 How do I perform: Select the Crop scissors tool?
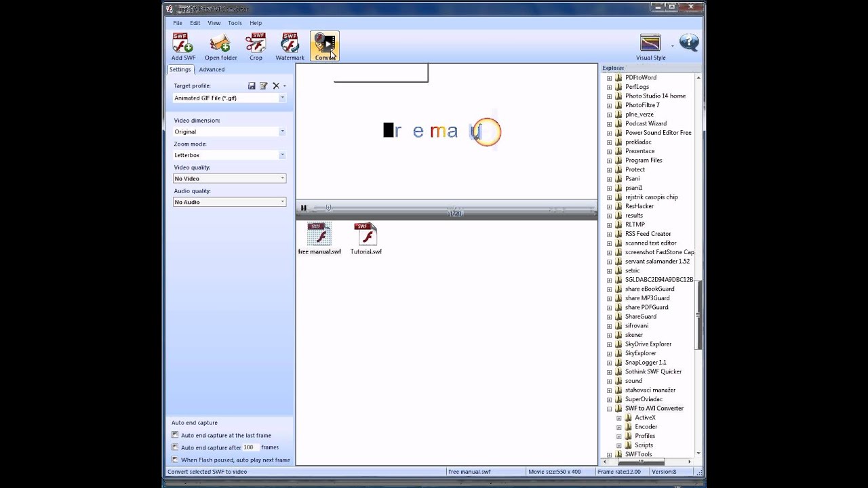tap(256, 43)
